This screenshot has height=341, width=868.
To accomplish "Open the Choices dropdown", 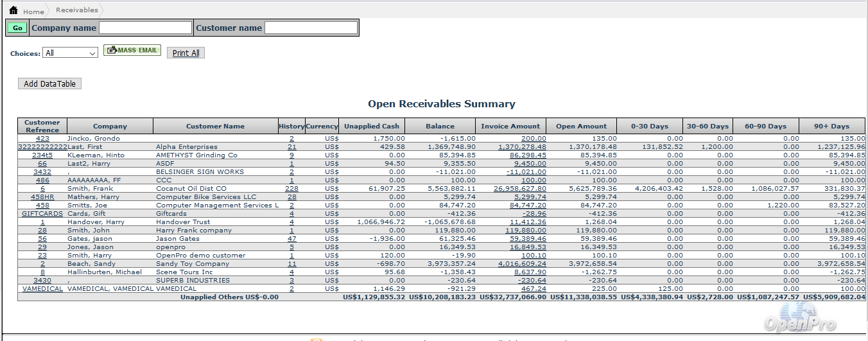I will pyautogui.click(x=70, y=53).
